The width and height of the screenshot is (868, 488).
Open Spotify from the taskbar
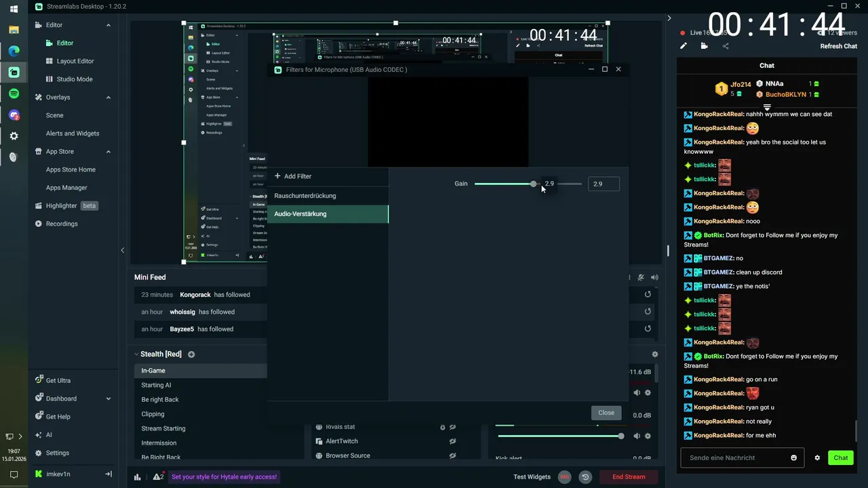tap(14, 94)
